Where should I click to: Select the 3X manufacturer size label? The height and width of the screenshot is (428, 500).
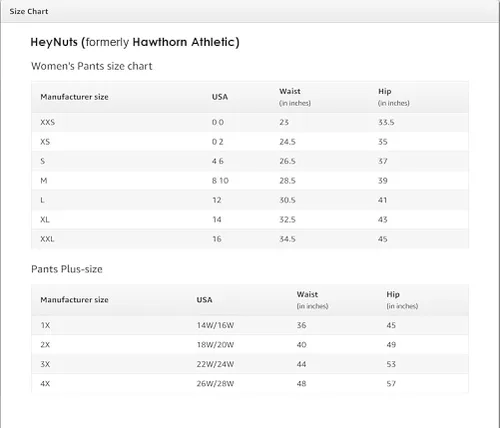point(45,364)
